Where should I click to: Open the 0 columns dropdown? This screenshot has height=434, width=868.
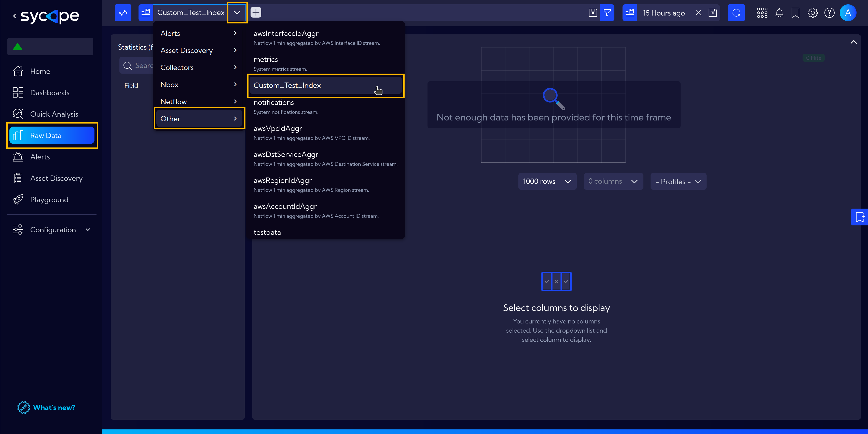(613, 181)
